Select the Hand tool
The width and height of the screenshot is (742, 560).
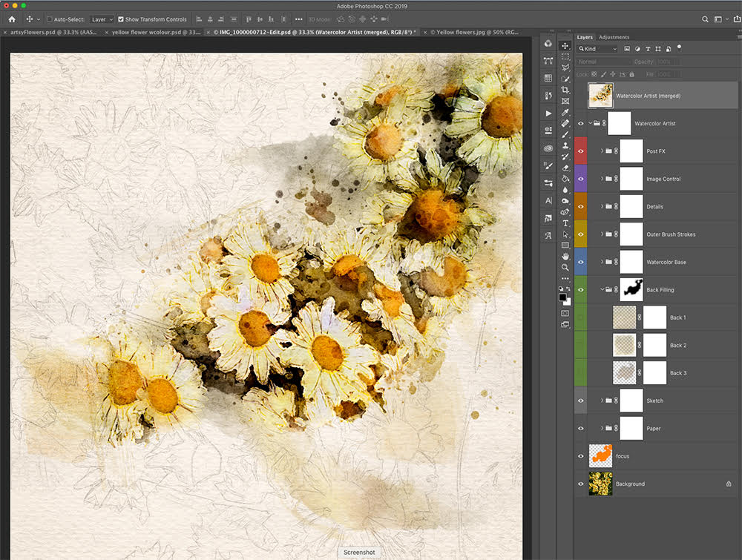pos(565,257)
